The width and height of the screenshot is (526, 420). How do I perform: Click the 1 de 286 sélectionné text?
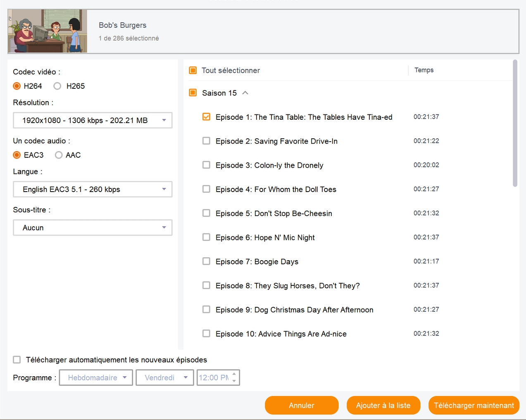129,38
